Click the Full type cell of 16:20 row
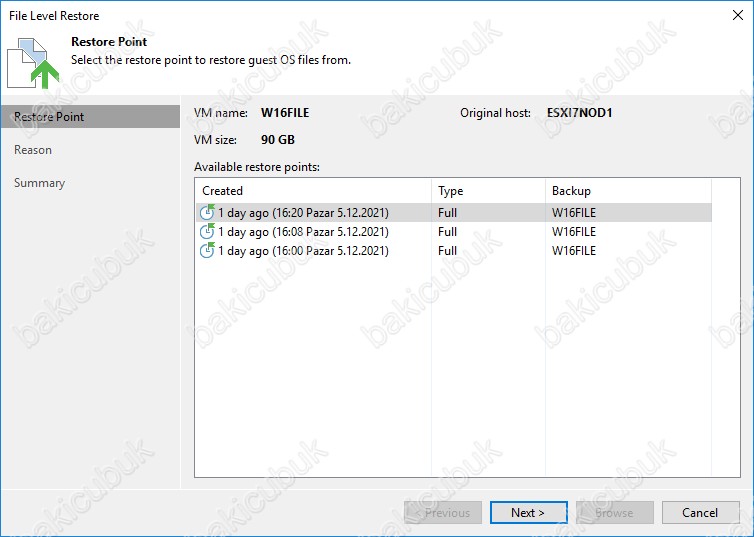Viewport: 754px width, 537px height. click(x=447, y=212)
